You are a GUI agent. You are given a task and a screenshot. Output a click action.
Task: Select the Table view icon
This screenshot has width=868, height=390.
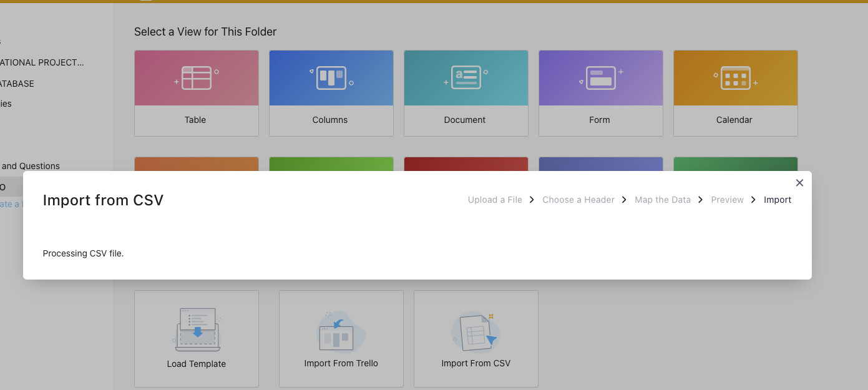tap(196, 79)
